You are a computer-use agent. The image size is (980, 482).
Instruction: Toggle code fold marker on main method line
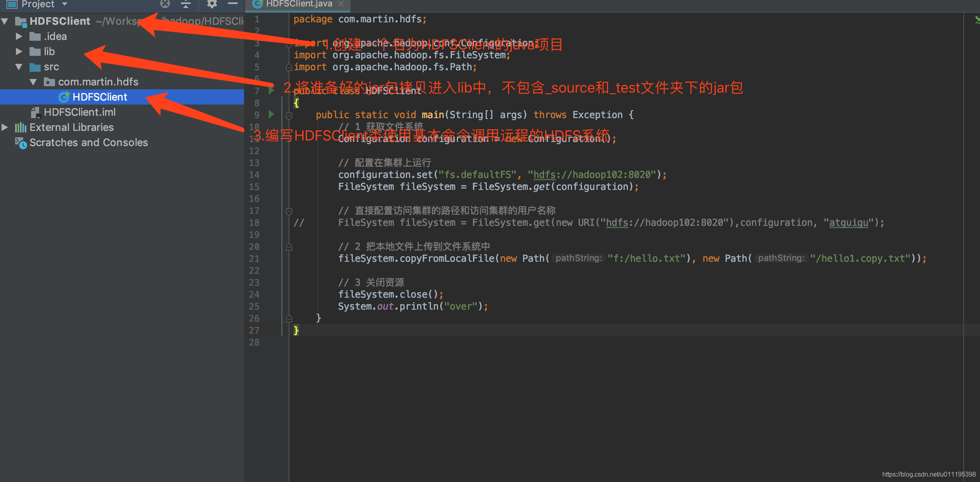pos(289,116)
